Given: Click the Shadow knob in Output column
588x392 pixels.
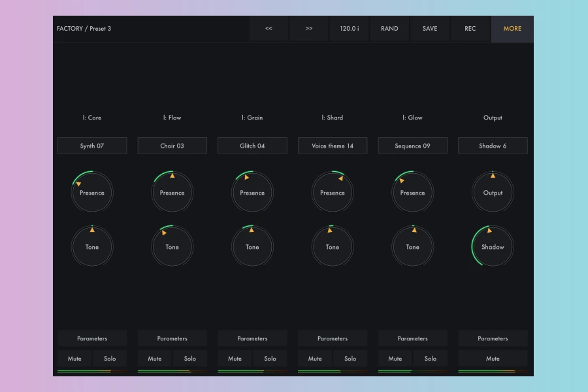Looking at the screenshot, I should (493, 247).
